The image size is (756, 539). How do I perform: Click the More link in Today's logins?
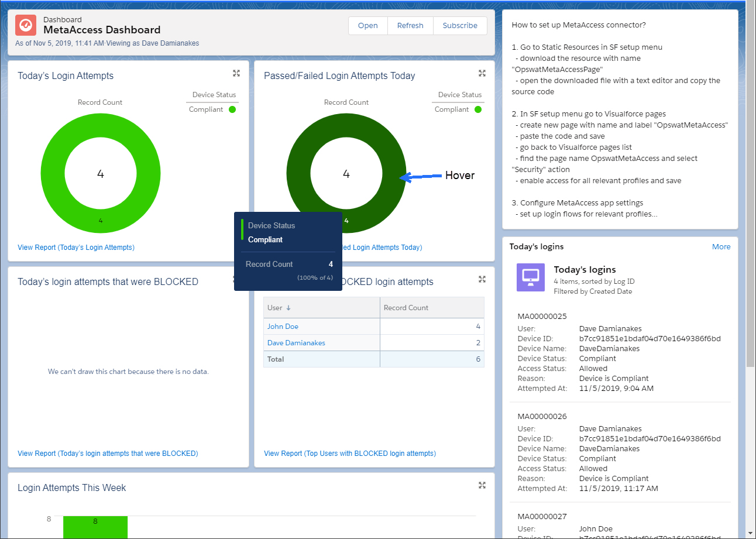coord(721,247)
